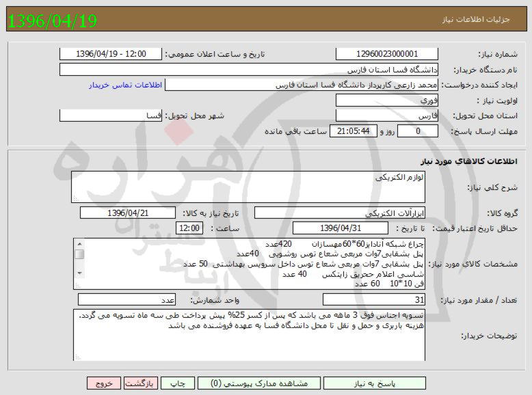This screenshot has height=395, width=532.
Task: Click the delivery province field فارس
Action: pyautogui.click(x=386, y=116)
